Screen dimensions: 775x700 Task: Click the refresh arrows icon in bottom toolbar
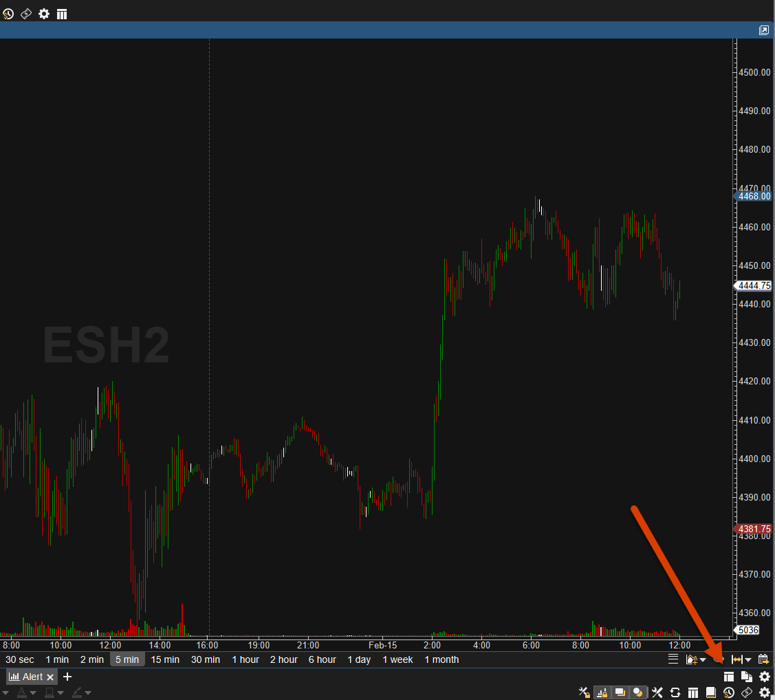pyautogui.click(x=675, y=692)
